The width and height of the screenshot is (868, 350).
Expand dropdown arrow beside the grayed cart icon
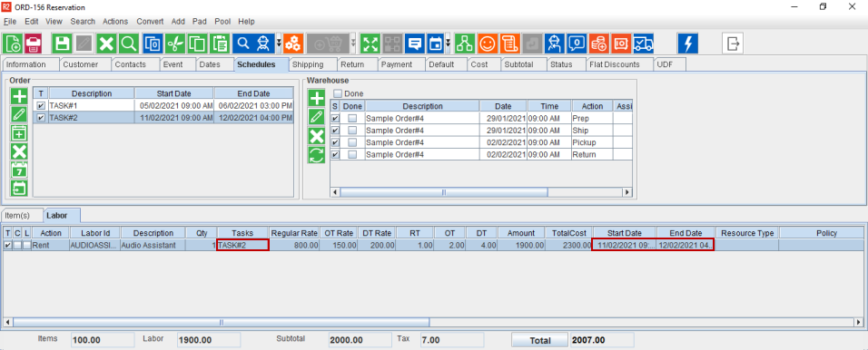click(x=353, y=44)
